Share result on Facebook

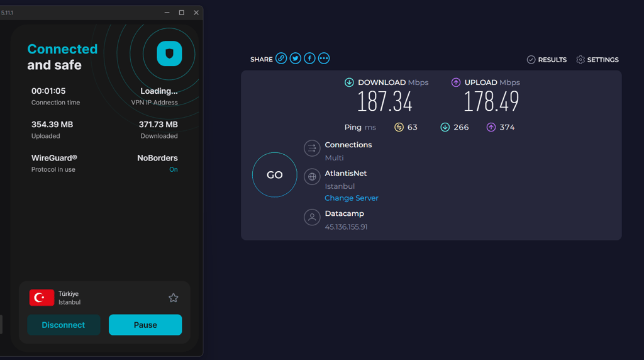click(309, 59)
